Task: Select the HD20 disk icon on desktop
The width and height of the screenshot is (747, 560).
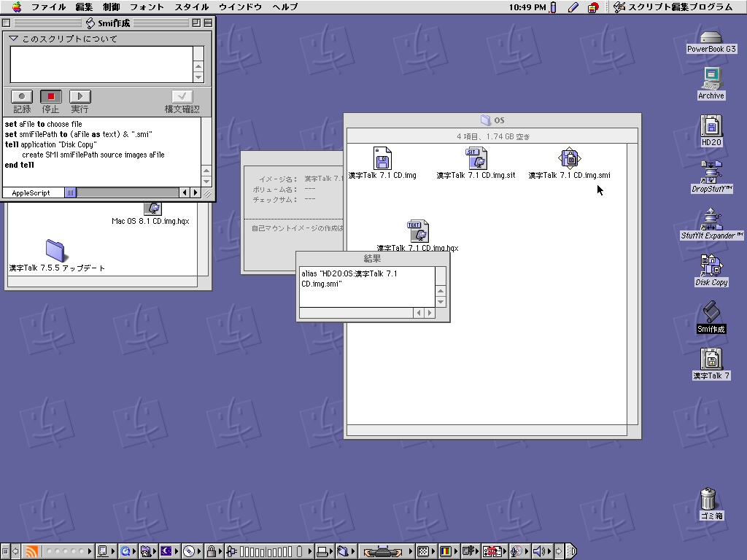Action: coord(711,125)
